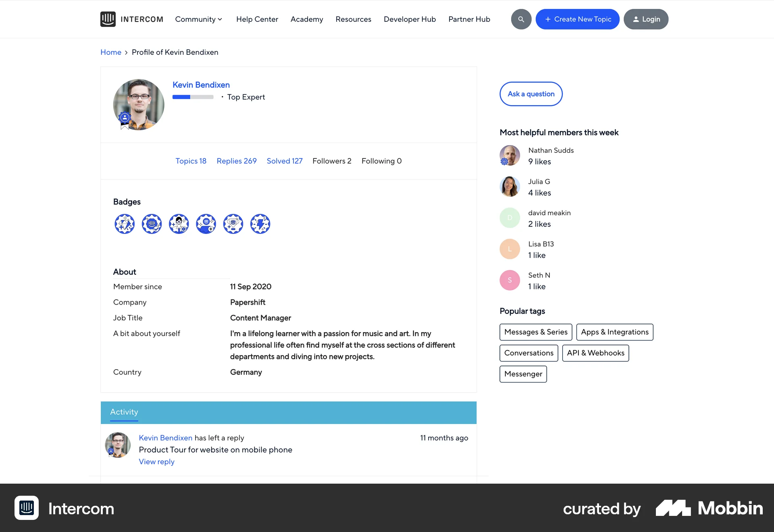Navigate to the Help Center
This screenshot has height=532, width=774.
coord(257,19)
